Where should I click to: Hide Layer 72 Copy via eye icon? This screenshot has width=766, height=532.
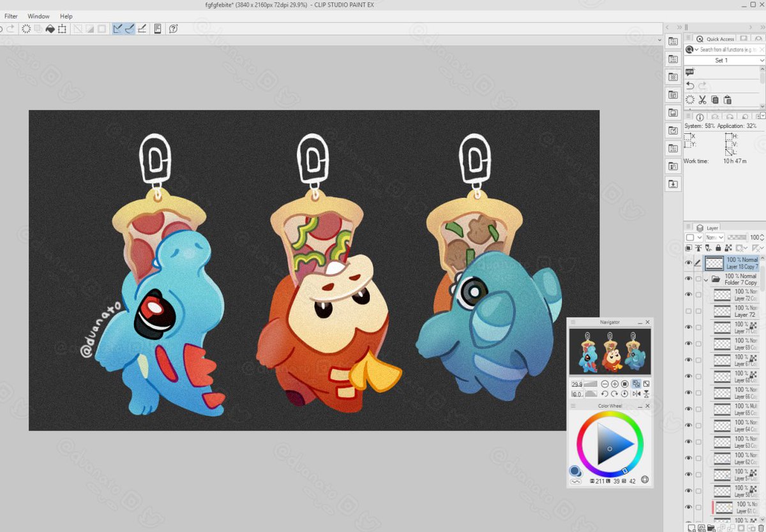click(689, 295)
